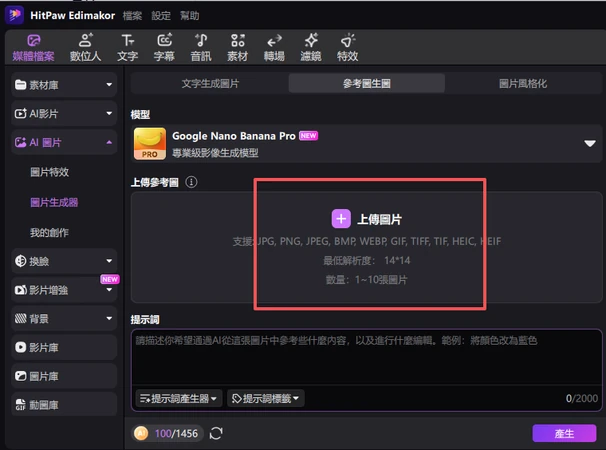Open the 音訊 audio tool
The width and height of the screenshot is (606, 450).
201,48
